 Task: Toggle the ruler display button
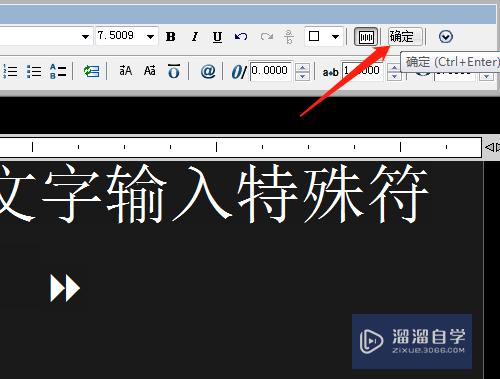(366, 37)
